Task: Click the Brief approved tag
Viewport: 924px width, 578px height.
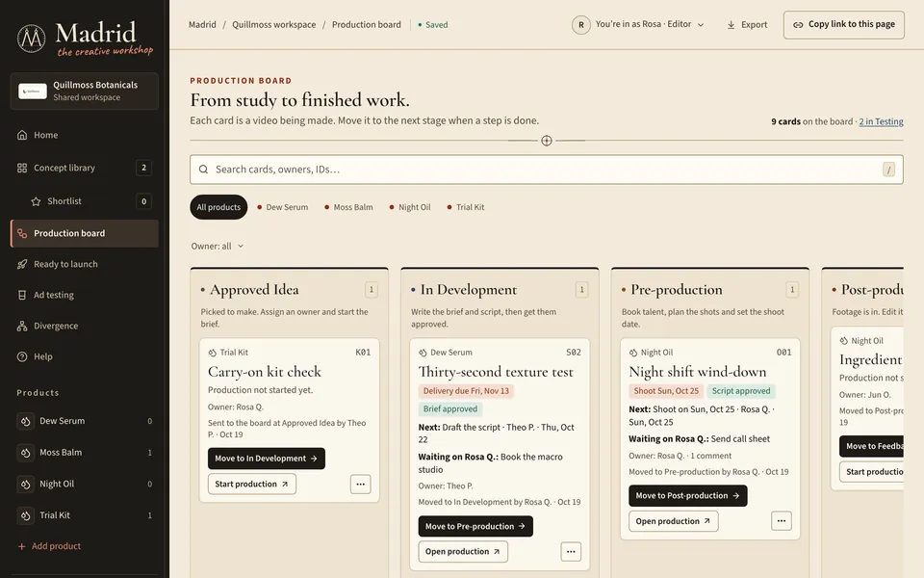Action: (450, 408)
